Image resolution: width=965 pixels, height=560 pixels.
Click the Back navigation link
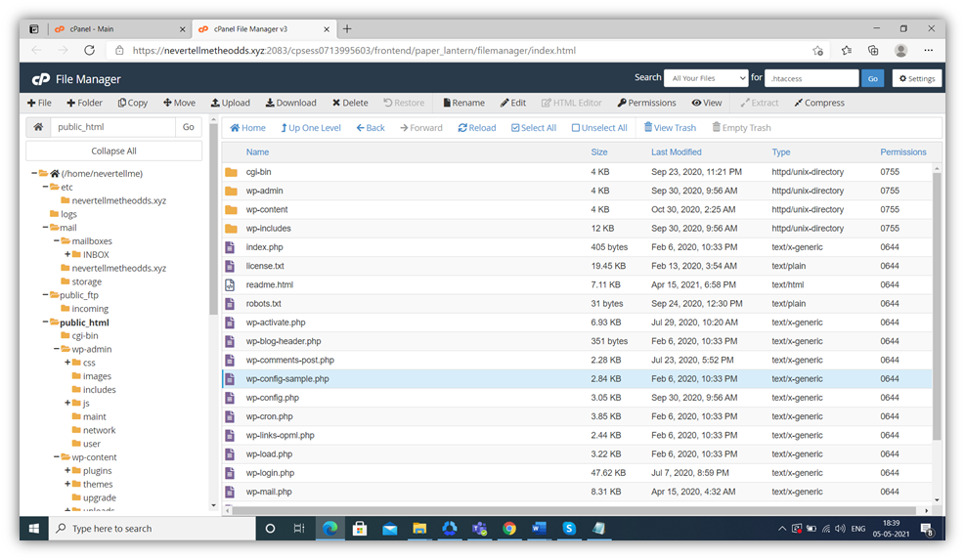tap(371, 127)
